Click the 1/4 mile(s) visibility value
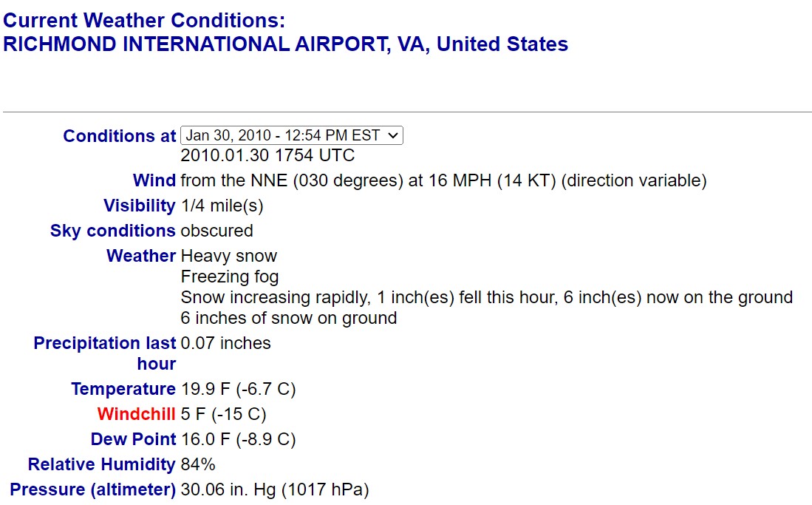The height and width of the screenshot is (505, 812). (x=222, y=206)
